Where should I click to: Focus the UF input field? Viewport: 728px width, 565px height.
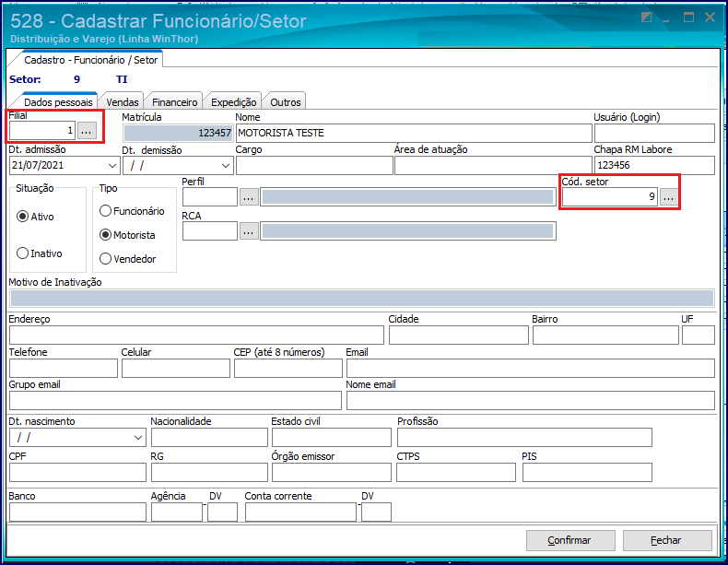(x=698, y=335)
